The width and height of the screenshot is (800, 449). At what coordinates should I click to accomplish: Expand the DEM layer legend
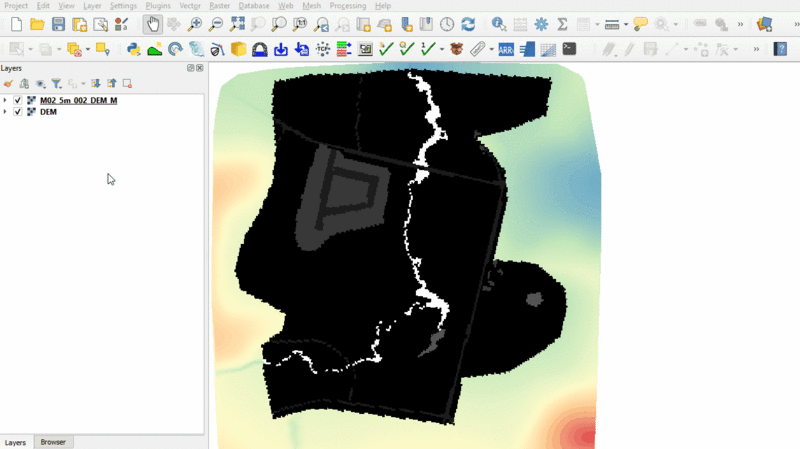(x=6, y=112)
